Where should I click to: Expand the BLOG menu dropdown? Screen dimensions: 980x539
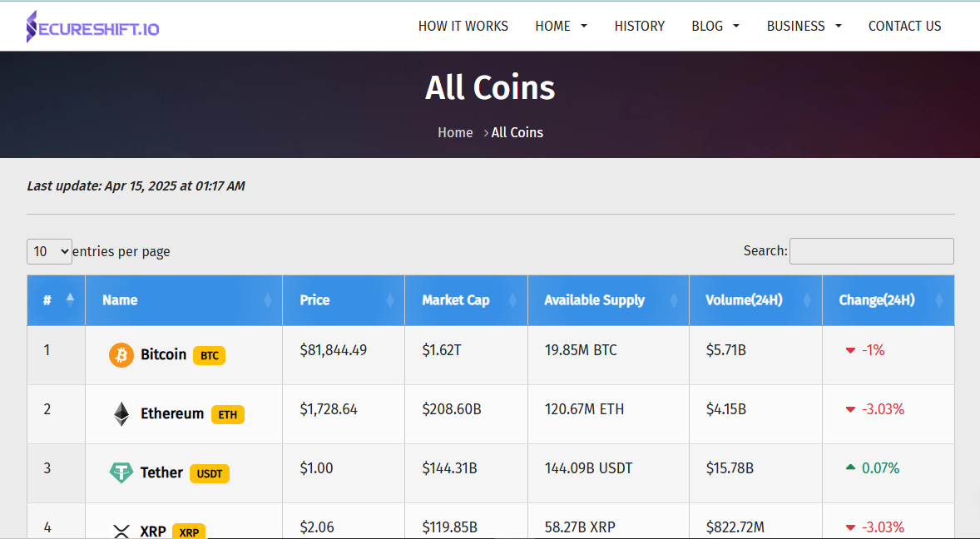(715, 27)
